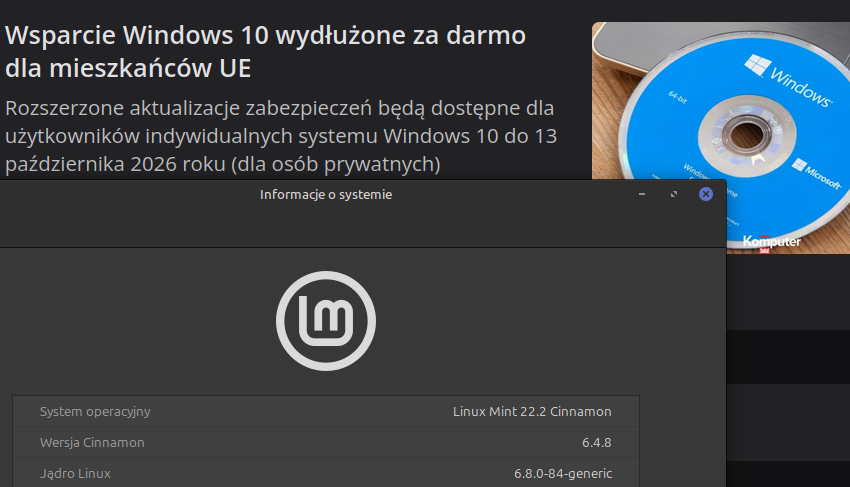The width and height of the screenshot is (850, 487).
Task: Maximize the Informacje o systemie window
Action: click(x=674, y=194)
